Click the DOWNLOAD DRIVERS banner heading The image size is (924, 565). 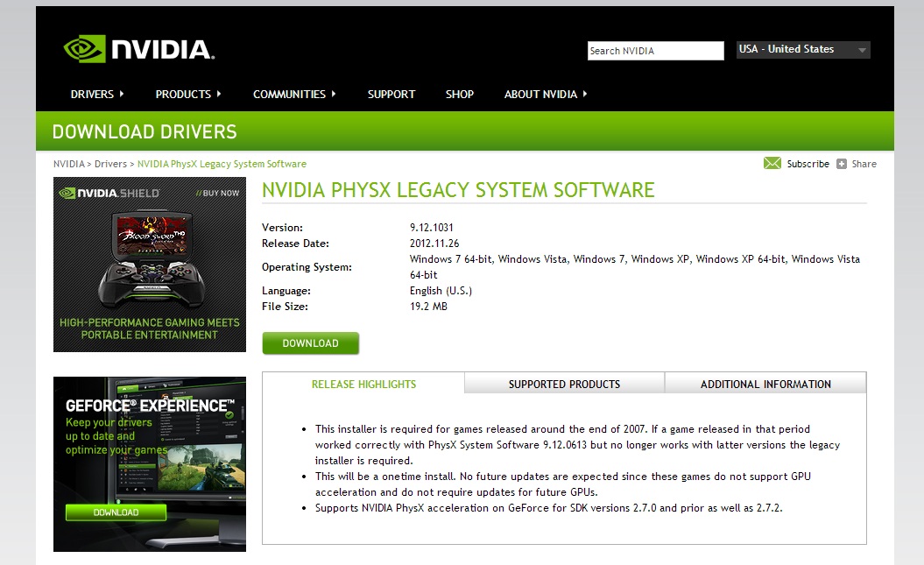145,131
